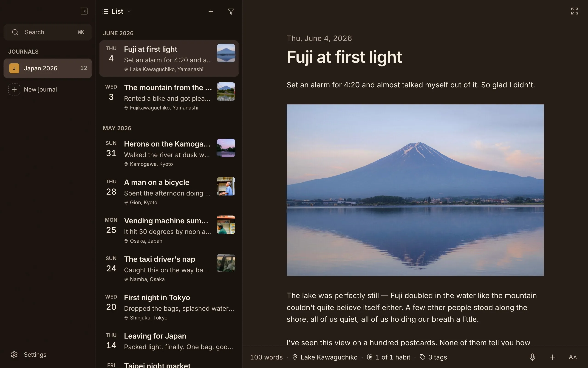Click the taxi driver's nap thumbnail
Screen dimensions: 588x368
pyautogui.click(x=226, y=263)
